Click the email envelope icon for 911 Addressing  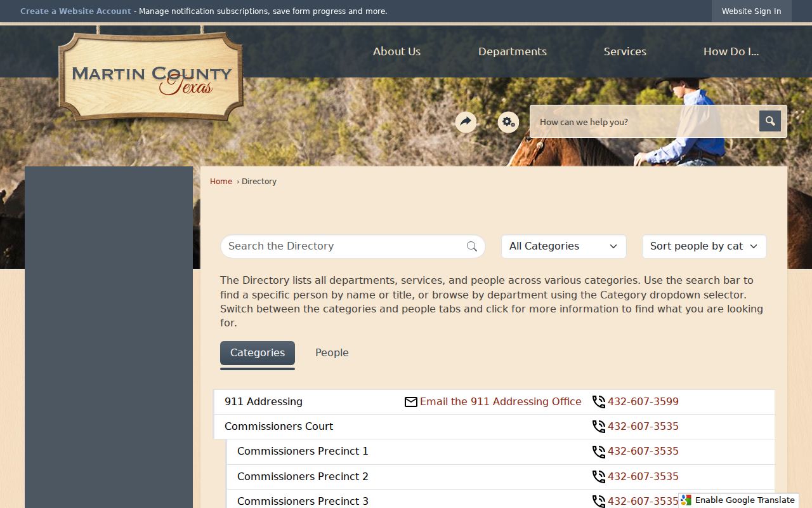click(411, 402)
